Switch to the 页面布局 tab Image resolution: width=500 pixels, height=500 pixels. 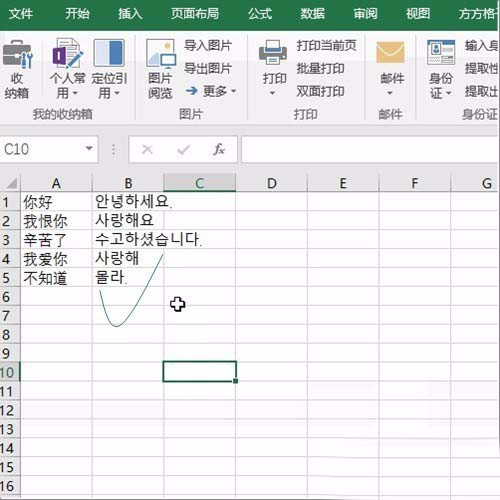(195, 14)
